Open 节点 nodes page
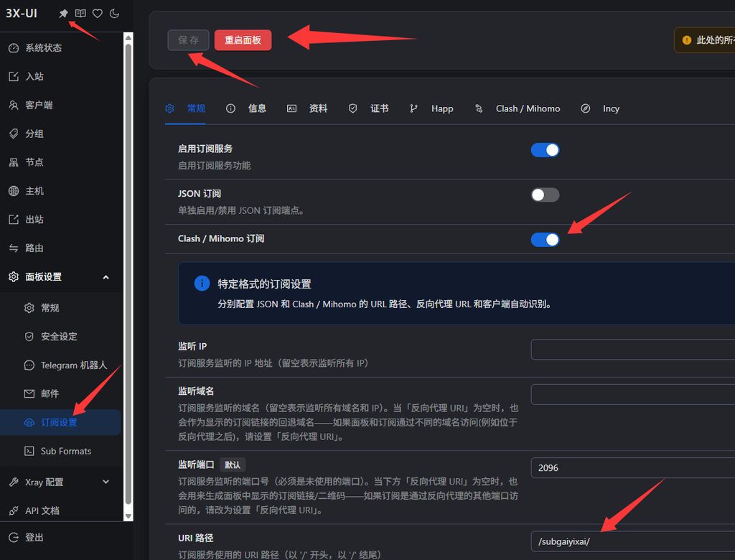 click(x=61, y=162)
